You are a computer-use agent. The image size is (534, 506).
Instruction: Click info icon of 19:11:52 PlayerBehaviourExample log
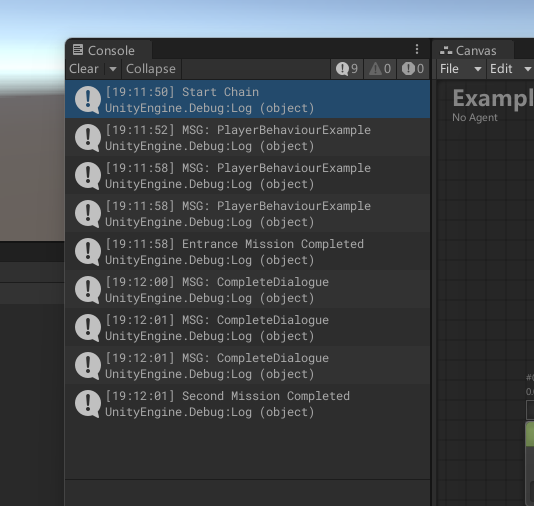coord(88,138)
